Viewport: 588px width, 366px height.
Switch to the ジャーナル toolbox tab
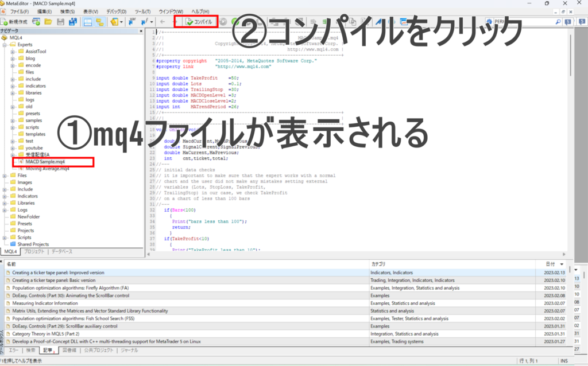coord(129,351)
